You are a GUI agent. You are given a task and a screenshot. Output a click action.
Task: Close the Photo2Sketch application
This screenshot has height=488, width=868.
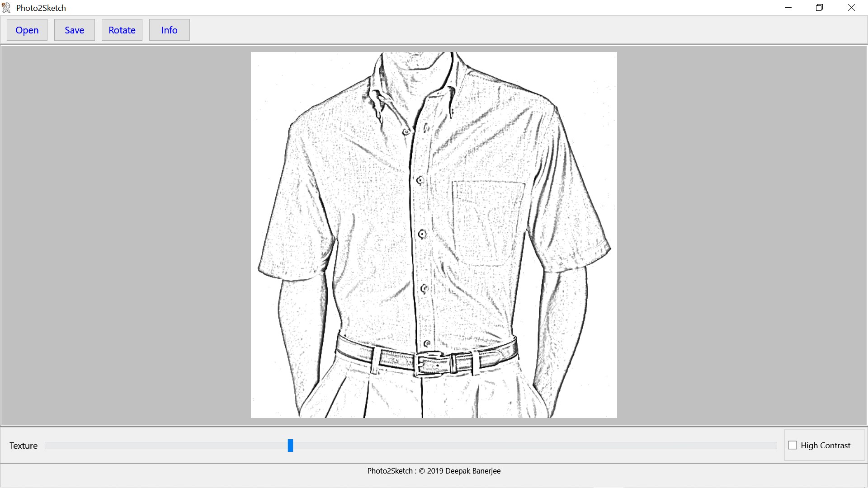(851, 7)
